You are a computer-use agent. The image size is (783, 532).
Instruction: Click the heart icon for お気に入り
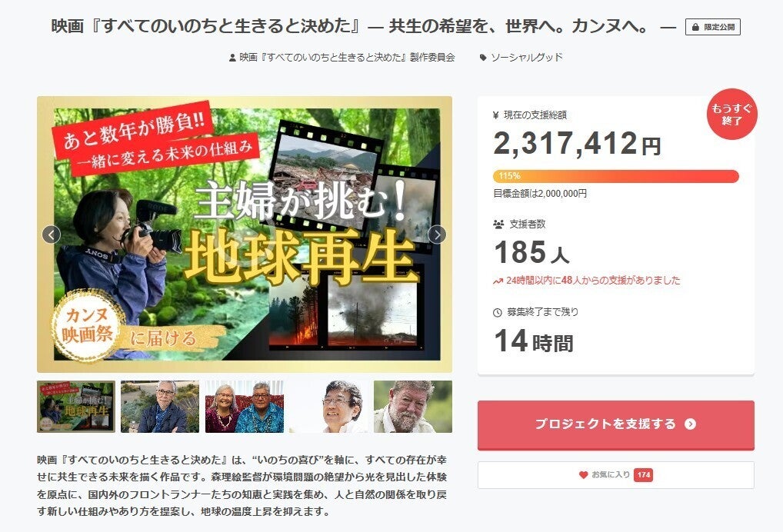(583, 474)
